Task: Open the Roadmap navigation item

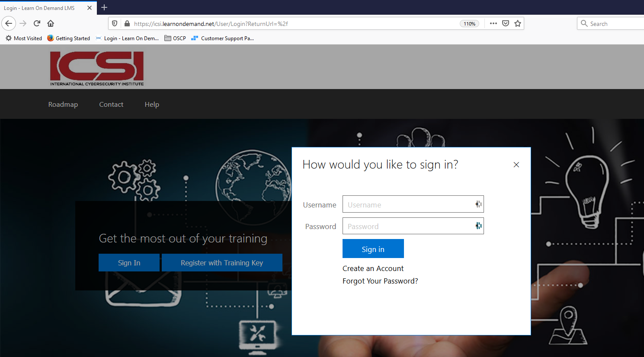Action: [63, 104]
